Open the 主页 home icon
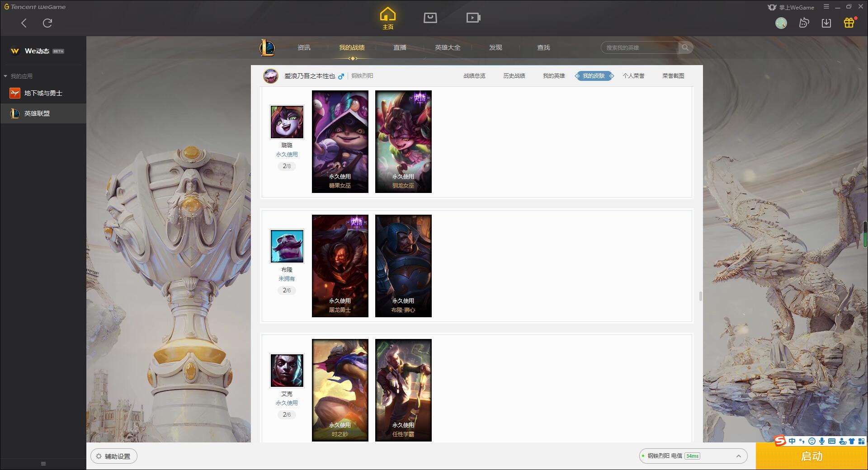Viewport: 868px width, 470px height. [x=388, y=19]
